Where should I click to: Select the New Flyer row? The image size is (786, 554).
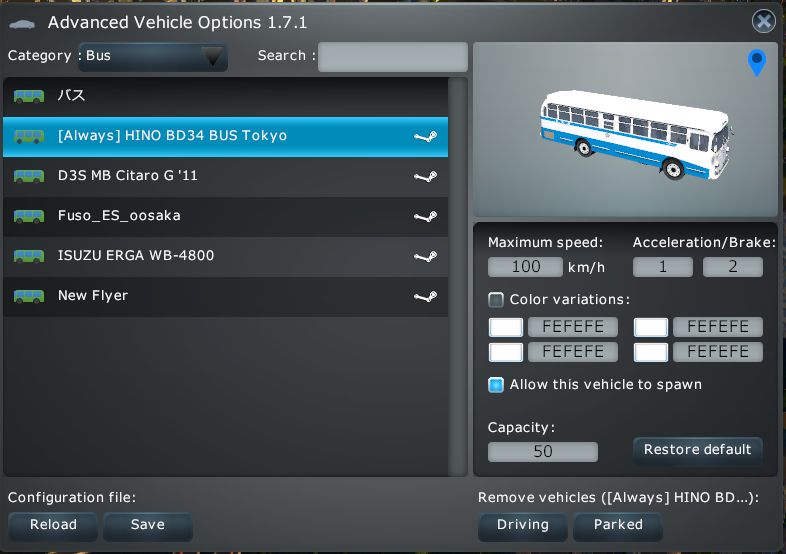pyautogui.click(x=226, y=297)
